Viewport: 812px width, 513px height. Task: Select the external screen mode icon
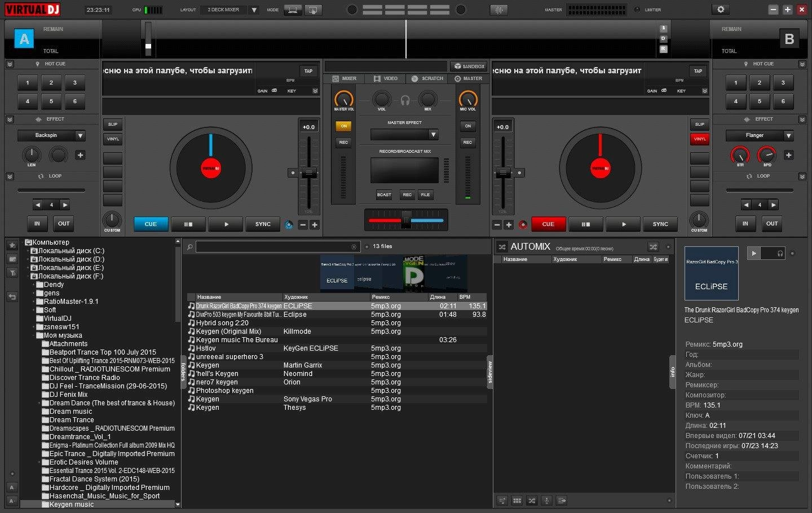point(313,10)
